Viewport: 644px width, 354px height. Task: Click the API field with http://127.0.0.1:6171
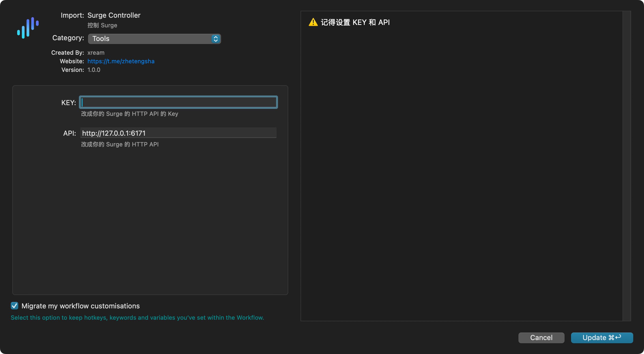[x=178, y=133]
